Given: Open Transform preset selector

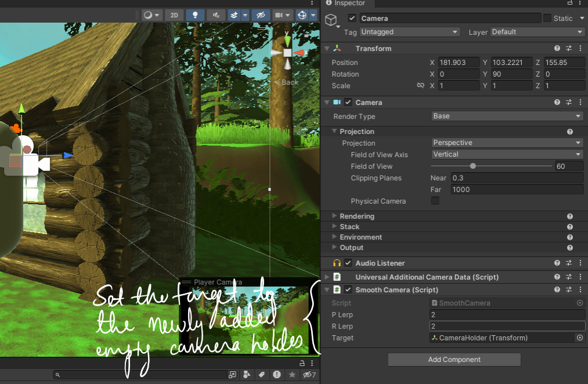Looking at the screenshot, I should point(569,48).
